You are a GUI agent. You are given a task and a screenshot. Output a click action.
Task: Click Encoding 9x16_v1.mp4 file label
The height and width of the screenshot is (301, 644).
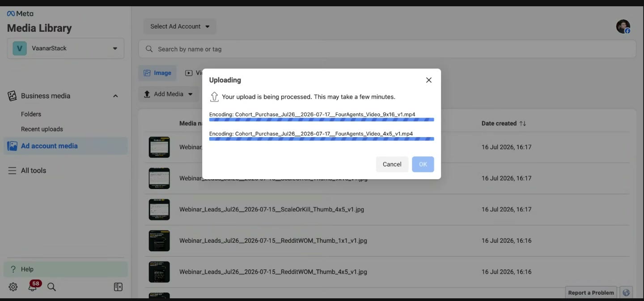312,114
